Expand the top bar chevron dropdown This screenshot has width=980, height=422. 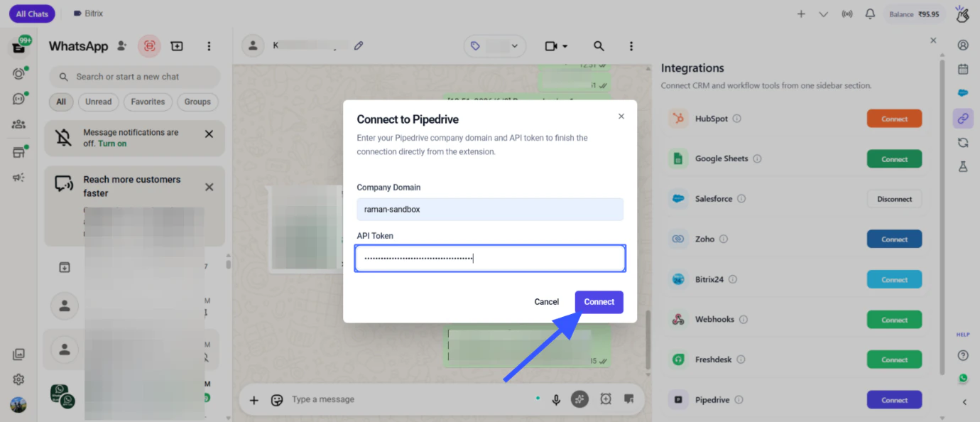[x=824, y=13]
